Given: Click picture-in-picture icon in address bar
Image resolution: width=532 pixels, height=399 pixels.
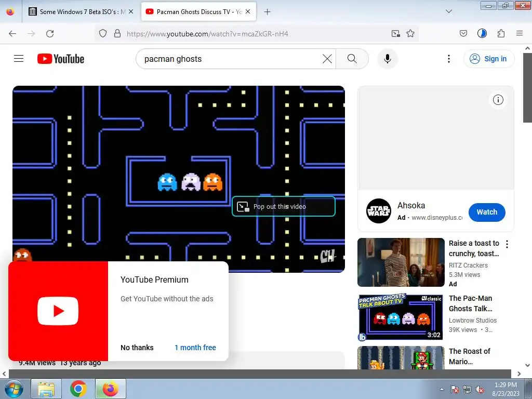Looking at the screenshot, I should click(395, 34).
